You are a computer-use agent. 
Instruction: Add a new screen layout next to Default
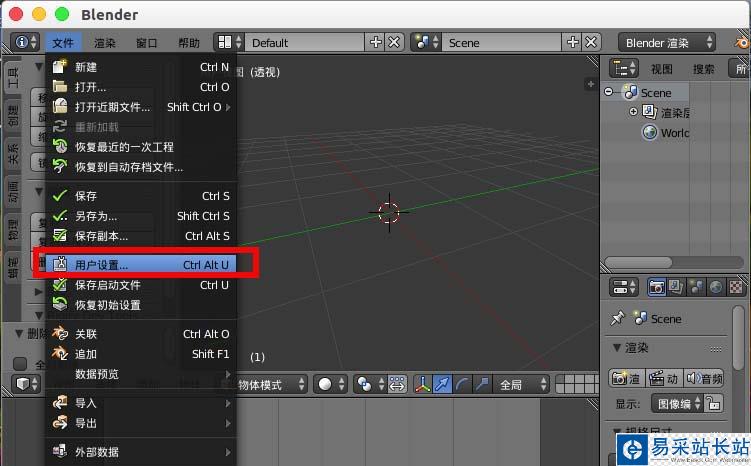376,42
